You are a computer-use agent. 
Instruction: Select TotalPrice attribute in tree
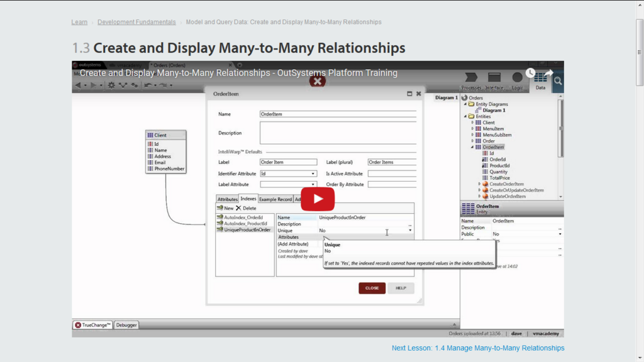[x=499, y=178]
